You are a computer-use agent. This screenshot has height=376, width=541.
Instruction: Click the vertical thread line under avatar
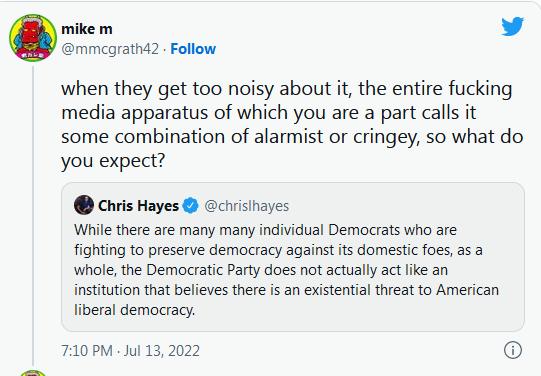pos(33,216)
